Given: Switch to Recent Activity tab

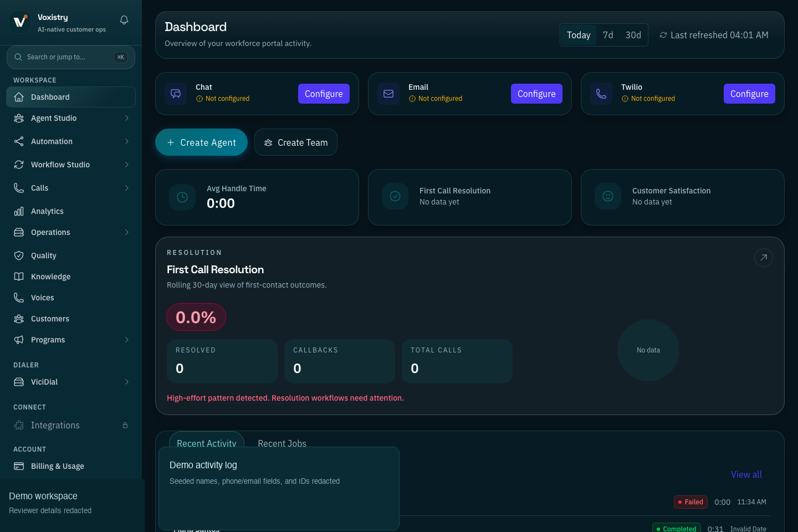Looking at the screenshot, I should click(x=207, y=440).
